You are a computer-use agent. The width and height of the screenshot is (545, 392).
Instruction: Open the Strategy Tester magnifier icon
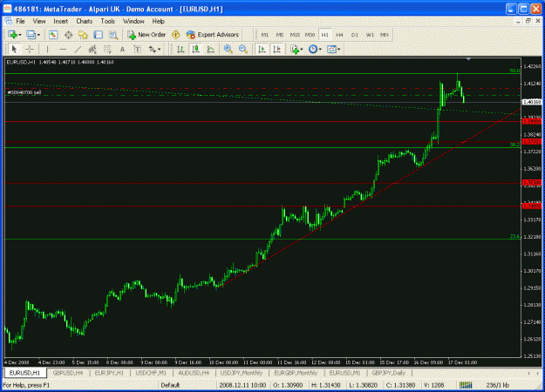113,34
